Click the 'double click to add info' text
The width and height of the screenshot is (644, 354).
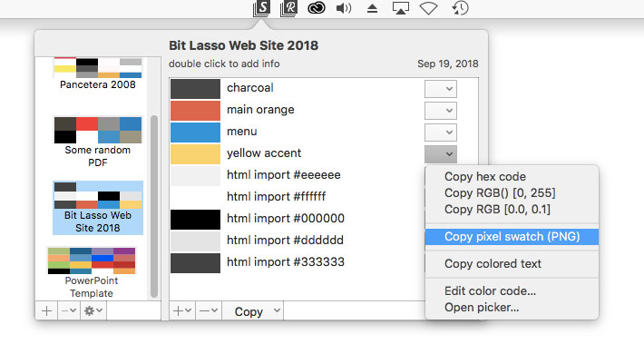tap(224, 64)
